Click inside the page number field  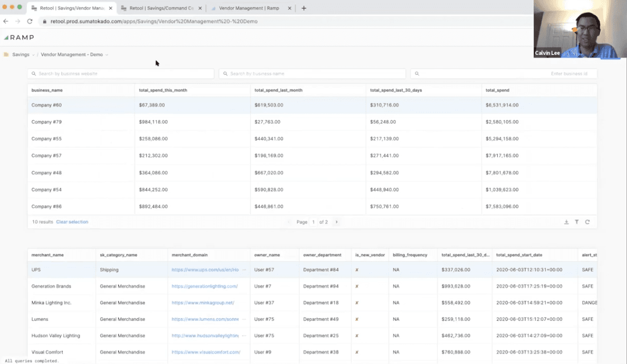click(x=313, y=222)
